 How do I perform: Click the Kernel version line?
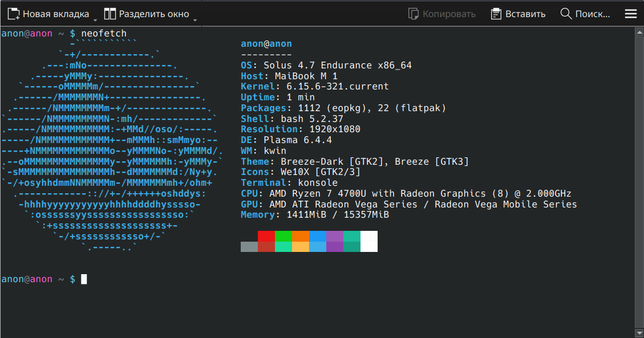coord(315,87)
